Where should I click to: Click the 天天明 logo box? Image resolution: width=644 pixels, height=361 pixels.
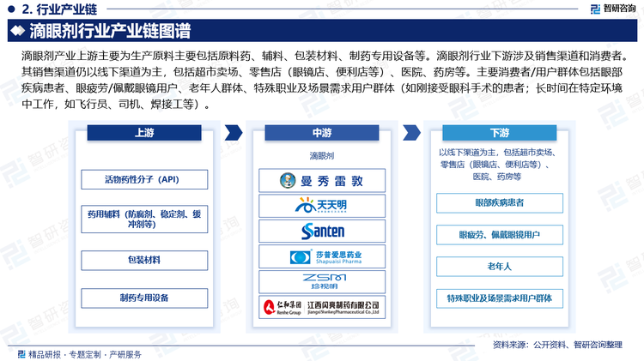coord(322,206)
